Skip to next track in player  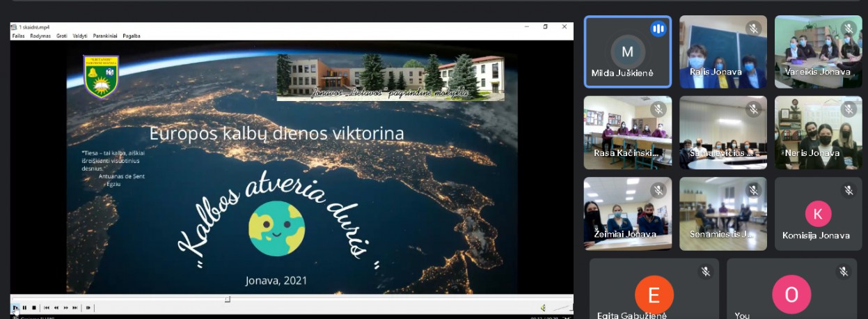[75, 307]
